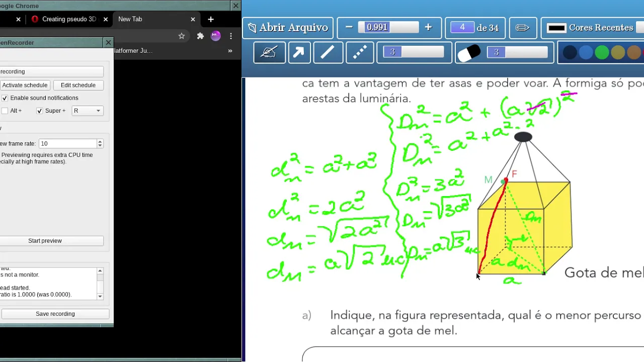Click Activate schedule button

point(25,85)
